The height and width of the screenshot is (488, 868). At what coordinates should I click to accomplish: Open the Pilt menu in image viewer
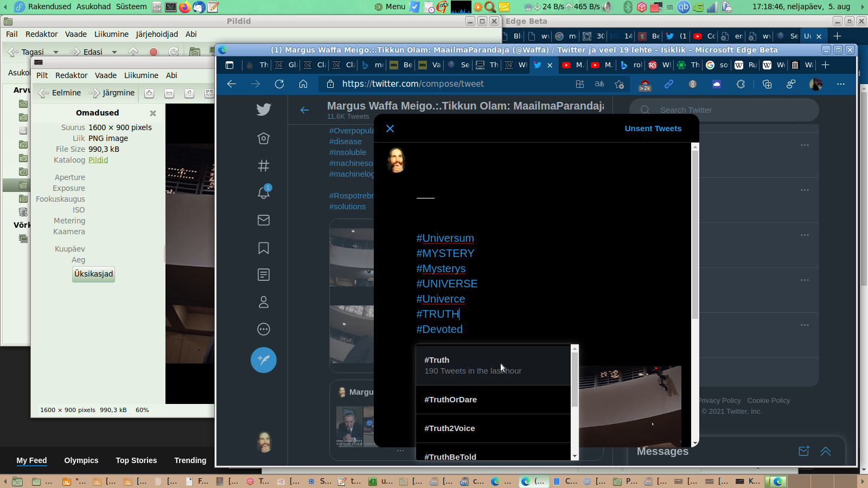click(42, 75)
